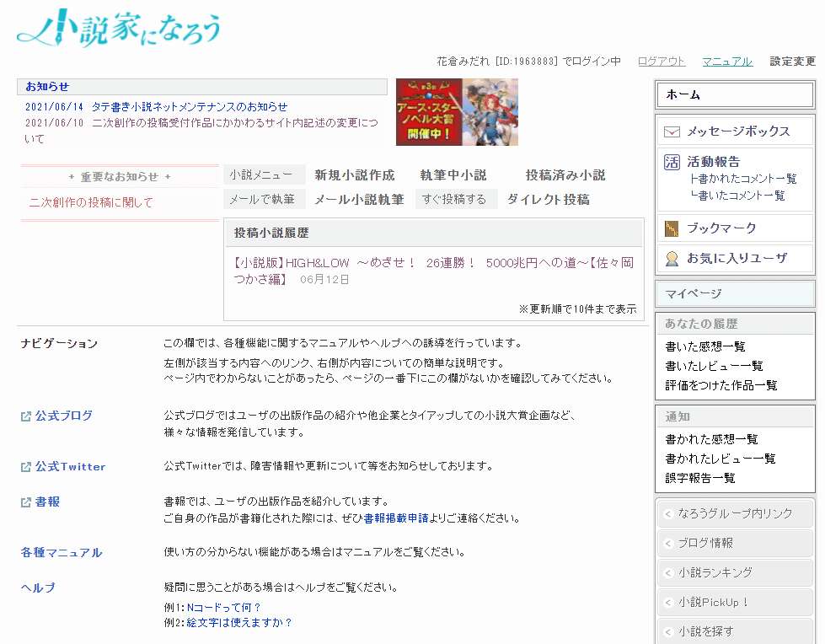This screenshot has width=825, height=644.
Task: Select the 新規小説作成 menu item
Action: coord(354,174)
